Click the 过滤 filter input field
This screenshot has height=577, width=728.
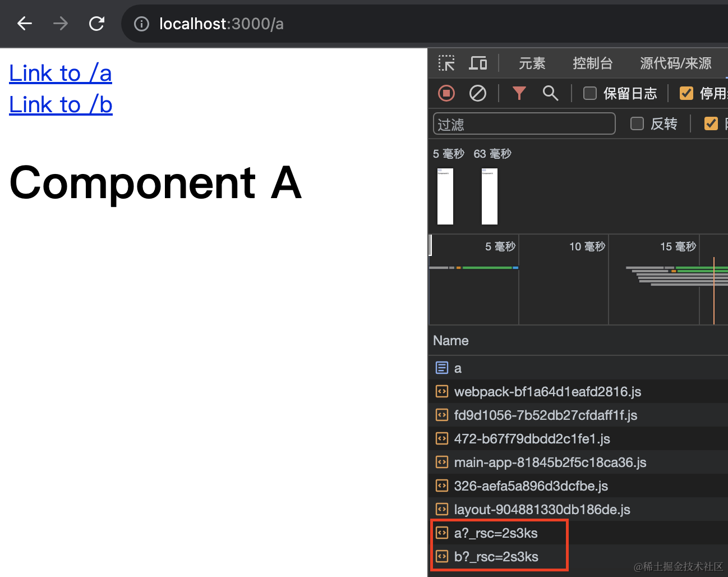[524, 124]
